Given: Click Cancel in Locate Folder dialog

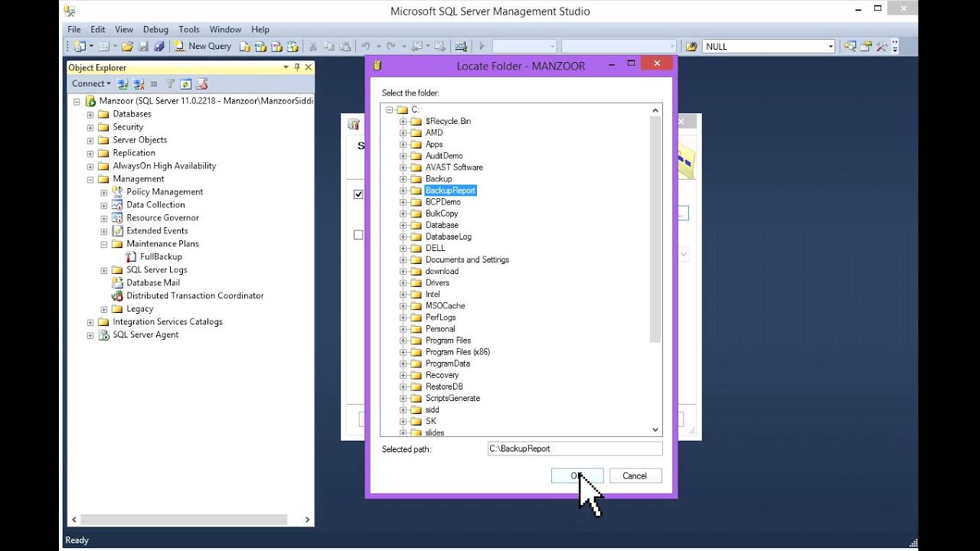Looking at the screenshot, I should (635, 475).
